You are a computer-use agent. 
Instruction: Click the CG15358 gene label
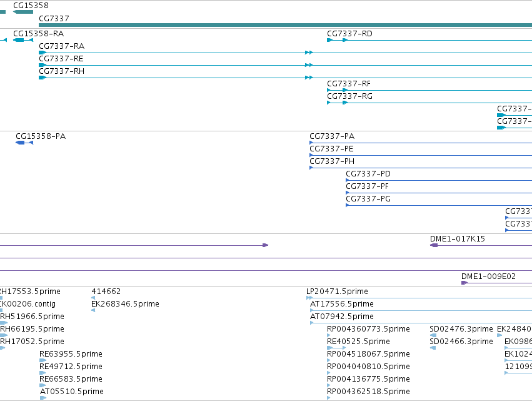31,6
